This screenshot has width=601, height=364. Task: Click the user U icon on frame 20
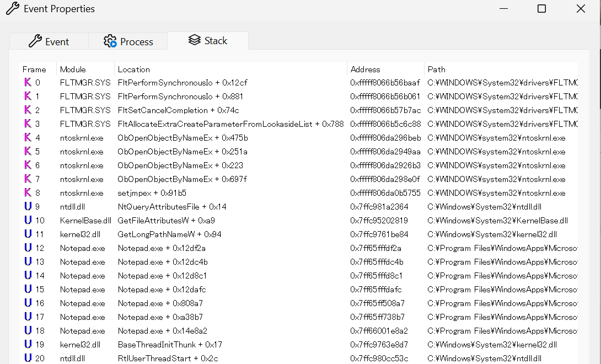[x=28, y=358]
